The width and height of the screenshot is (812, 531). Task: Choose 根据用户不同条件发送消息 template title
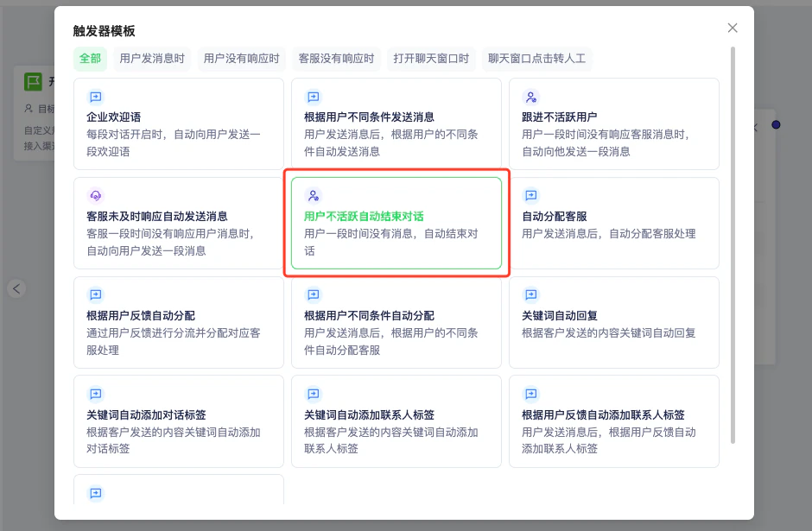[369, 117]
